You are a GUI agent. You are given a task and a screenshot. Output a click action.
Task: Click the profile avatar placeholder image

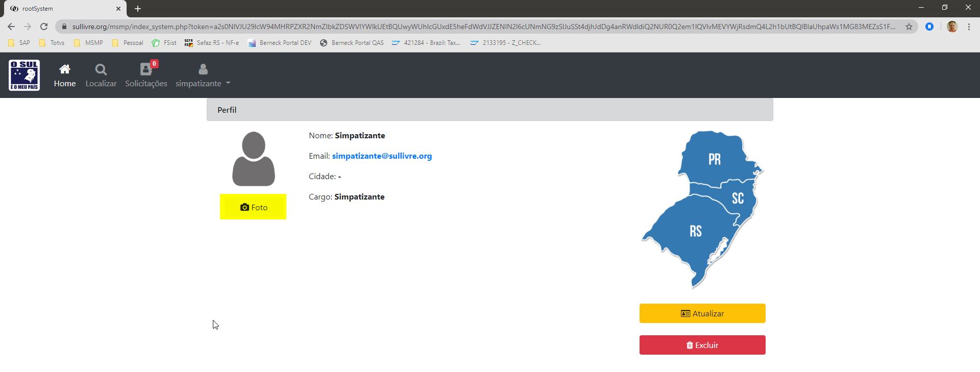pyautogui.click(x=253, y=159)
